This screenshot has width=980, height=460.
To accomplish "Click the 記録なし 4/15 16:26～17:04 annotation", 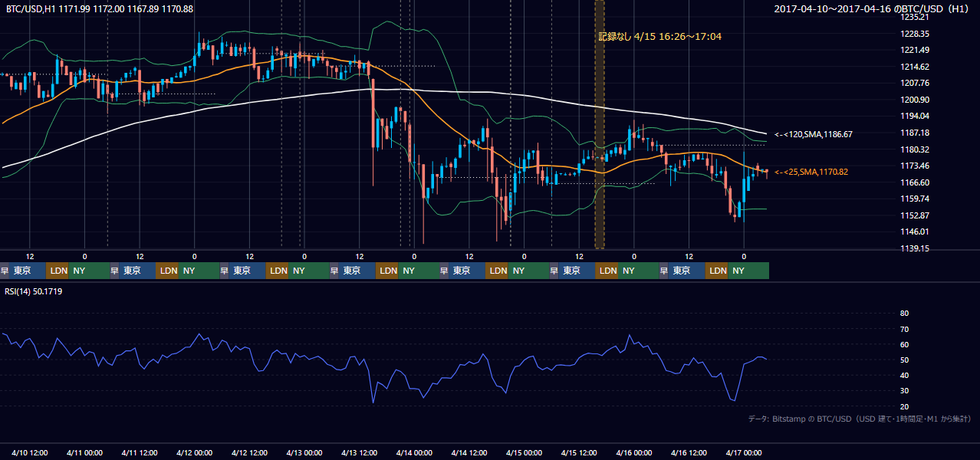I will click(659, 36).
